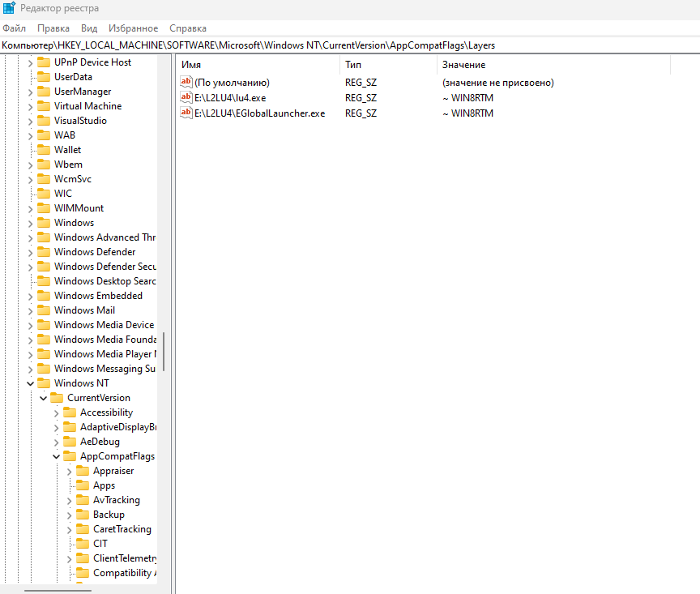Collapse the AppCompatFlags key

(x=56, y=457)
